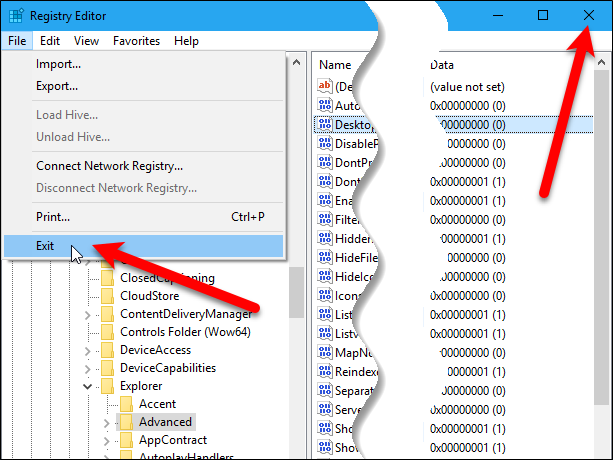Click the DWORD icon beside Disable value
613x460 pixels.
click(x=324, y=143)
